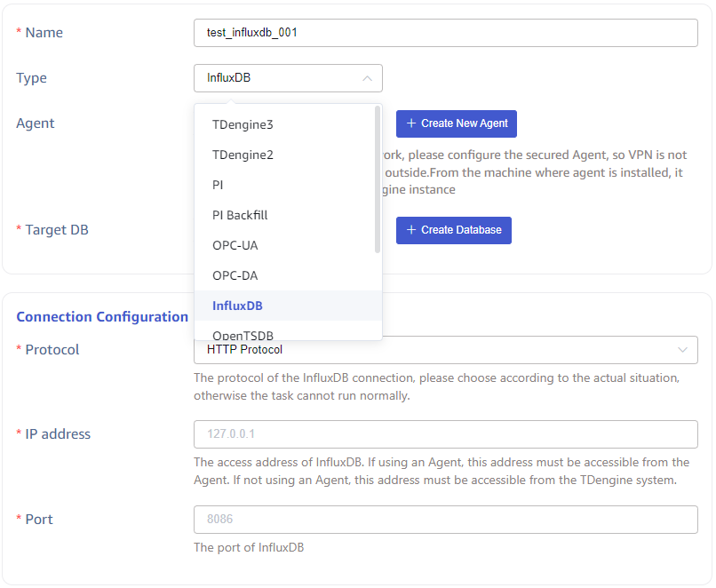Click the Protocol dropdown chevron icon

pyautogui.click(x=682, y=350)
